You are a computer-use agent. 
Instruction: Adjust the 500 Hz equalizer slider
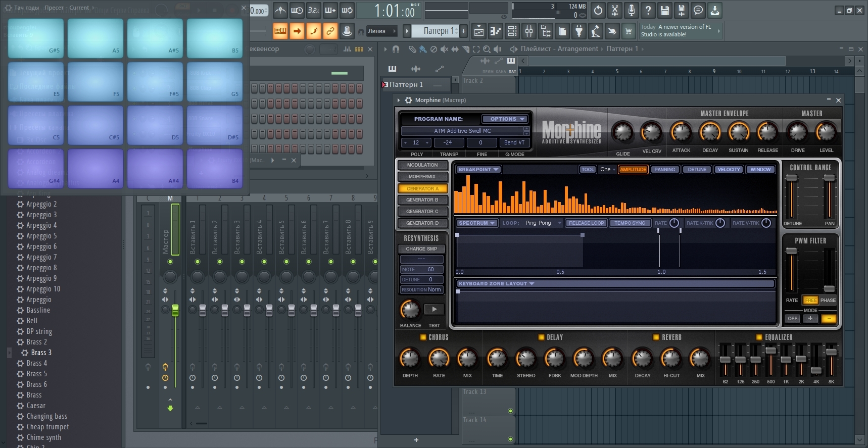pos(770,351)
